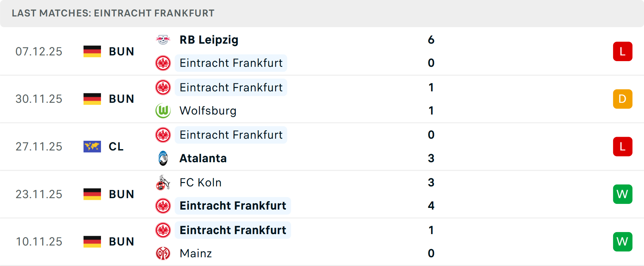Viewport: 644px width, 266px height.
Task: Open the Atalanta team name link
Action: 203,158
